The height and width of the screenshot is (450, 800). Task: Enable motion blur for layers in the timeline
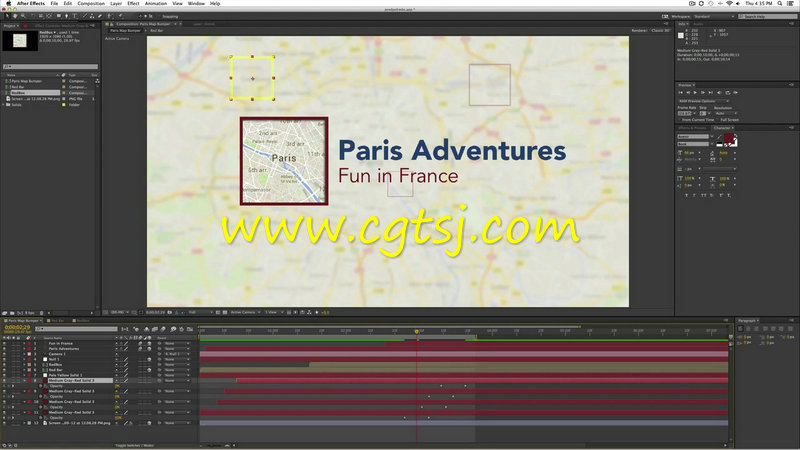pos(163,329)
